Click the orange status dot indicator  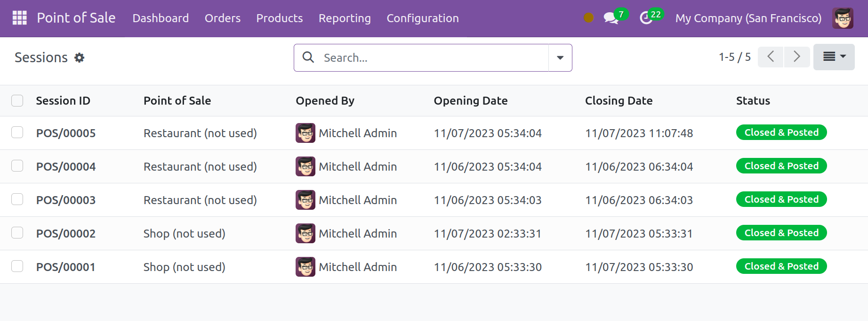[588, 18]
